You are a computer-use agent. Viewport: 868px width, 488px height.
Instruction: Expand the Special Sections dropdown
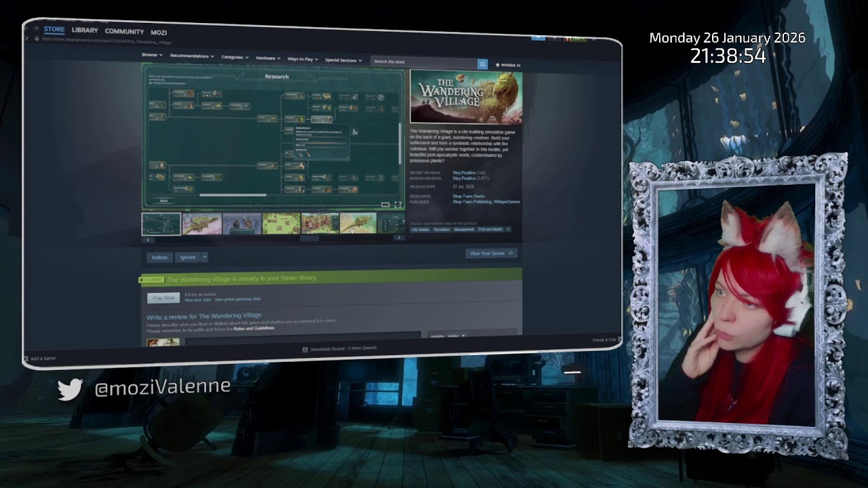[343, 60]
